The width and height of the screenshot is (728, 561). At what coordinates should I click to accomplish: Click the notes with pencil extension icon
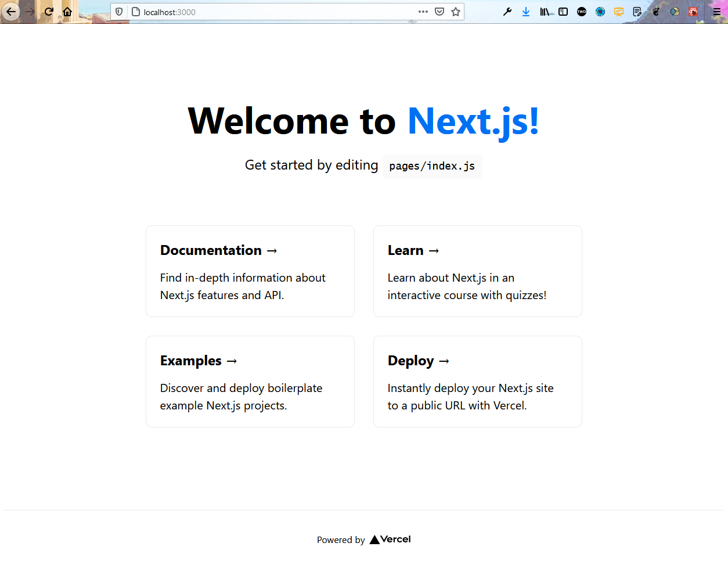click(637, 12)
